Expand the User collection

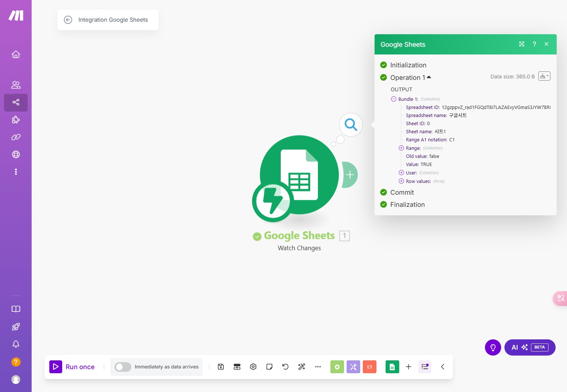401,173
